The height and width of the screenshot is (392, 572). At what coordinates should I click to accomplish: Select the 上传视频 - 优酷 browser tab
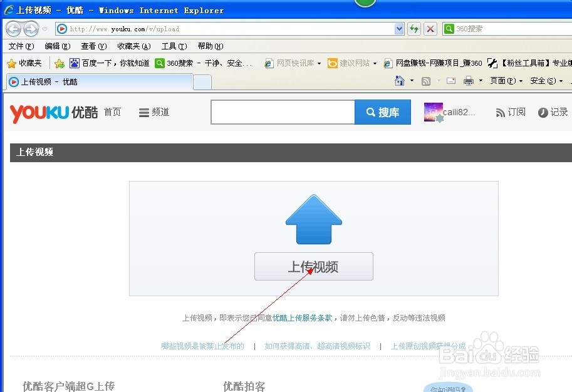[98, 81]
